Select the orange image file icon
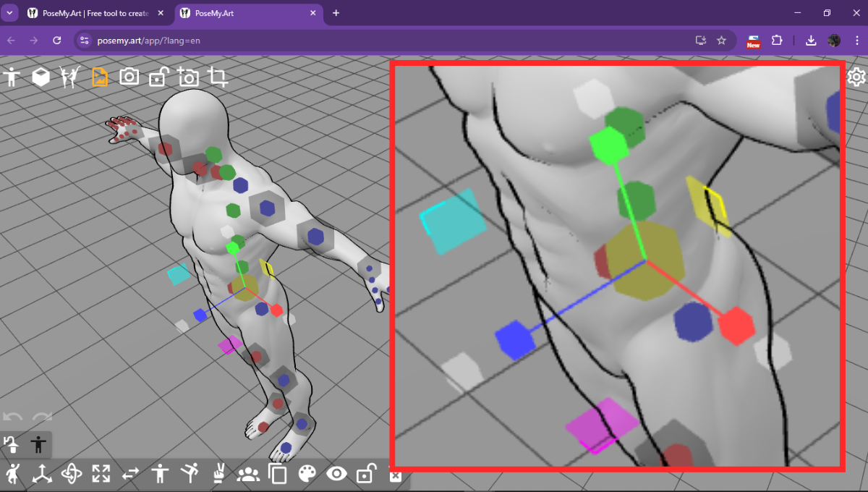The height and width of the screenshot is (492, 868). coord(100,76)
